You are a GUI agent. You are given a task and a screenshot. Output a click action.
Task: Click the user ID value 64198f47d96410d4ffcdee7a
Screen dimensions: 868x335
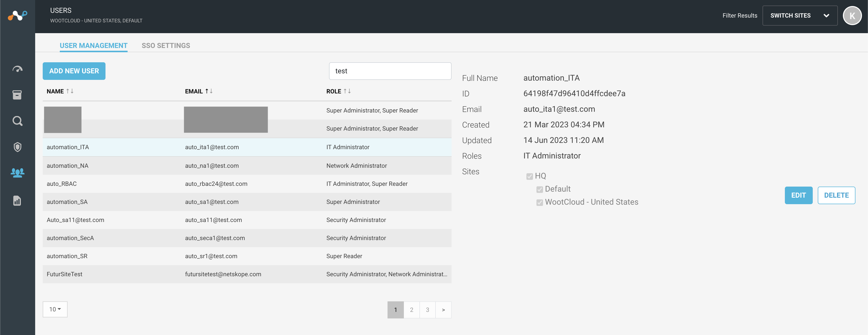click(x=574, y=94)
